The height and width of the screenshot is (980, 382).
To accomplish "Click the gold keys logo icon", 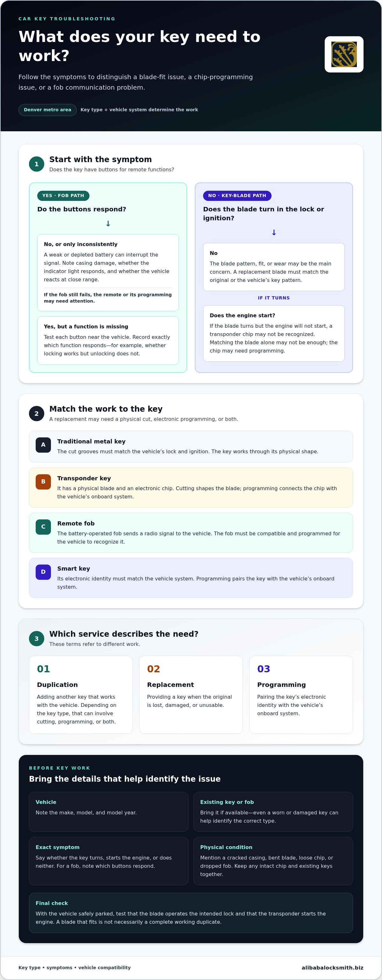I will click(x=344, y=54).
